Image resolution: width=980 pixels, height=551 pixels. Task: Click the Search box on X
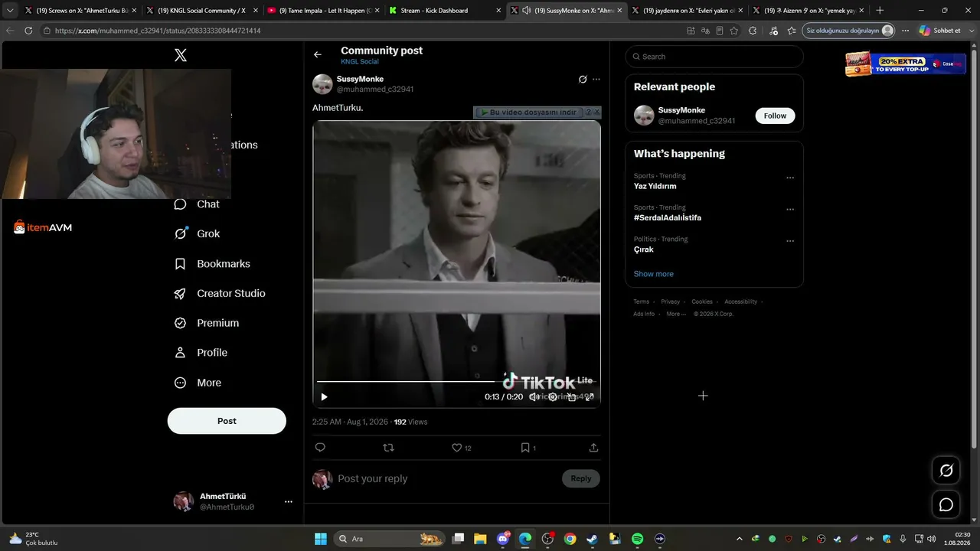pyautogui.click(x=714, y=57)
